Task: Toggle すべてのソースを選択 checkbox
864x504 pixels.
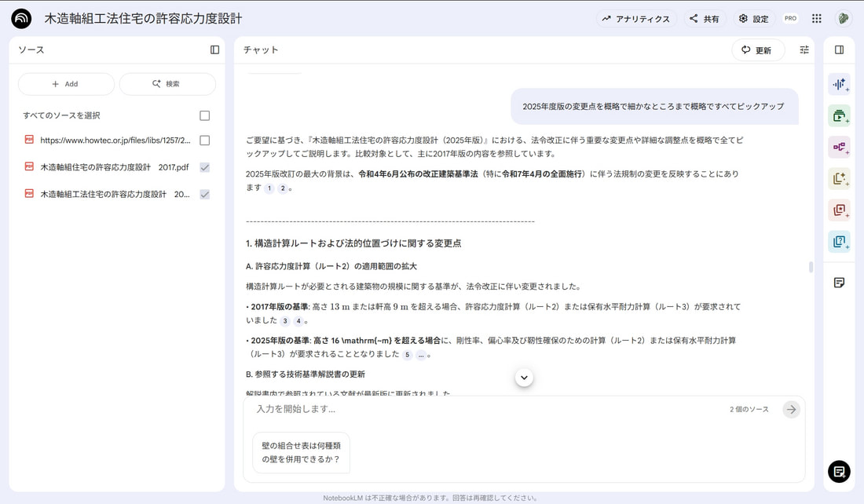Action: pyautogui.click(x=204, y=115)
